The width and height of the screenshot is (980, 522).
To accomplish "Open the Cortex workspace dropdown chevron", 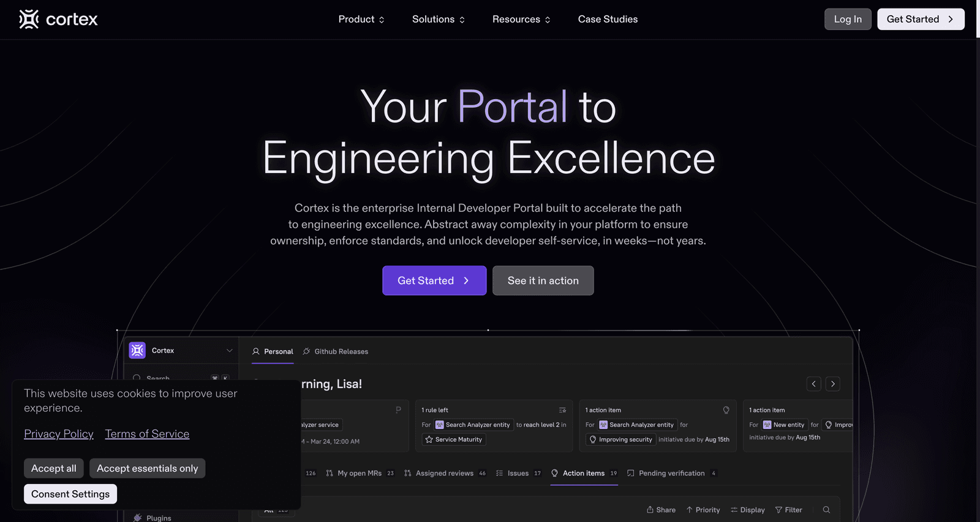I will coord(229,351).
